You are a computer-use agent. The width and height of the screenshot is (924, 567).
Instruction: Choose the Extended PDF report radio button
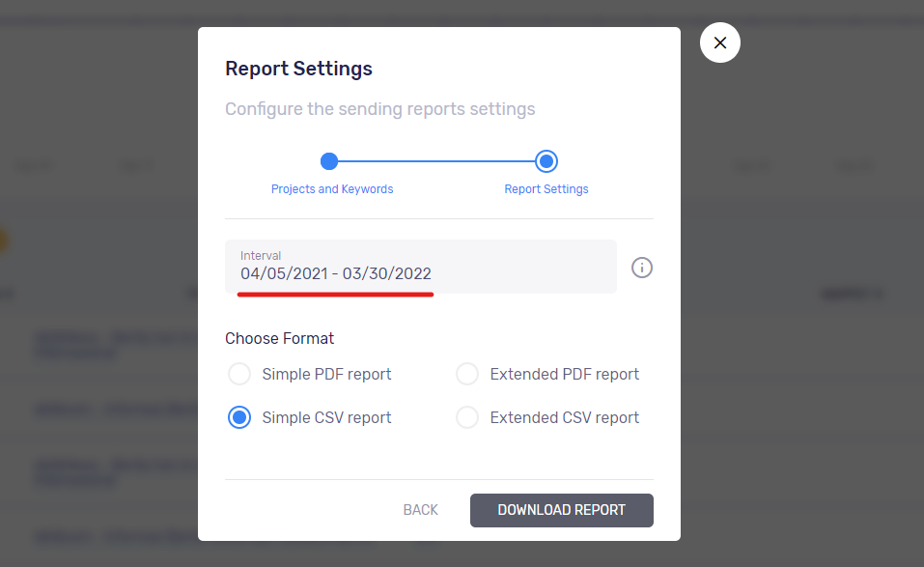(x=467, y=374)
